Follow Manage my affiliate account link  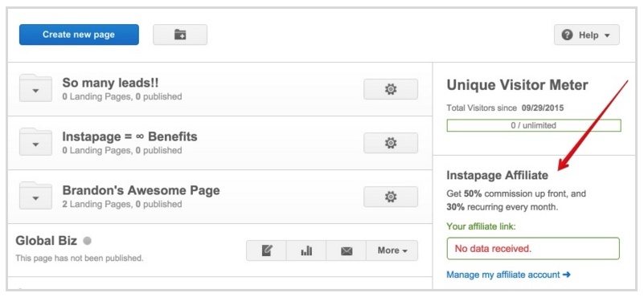click(x=508, y=275)
